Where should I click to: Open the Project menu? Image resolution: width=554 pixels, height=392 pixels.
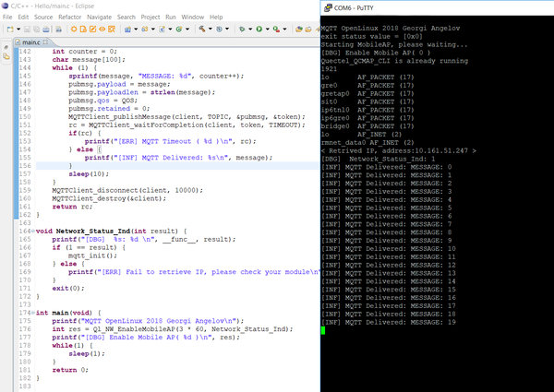(x=151, y=17)
